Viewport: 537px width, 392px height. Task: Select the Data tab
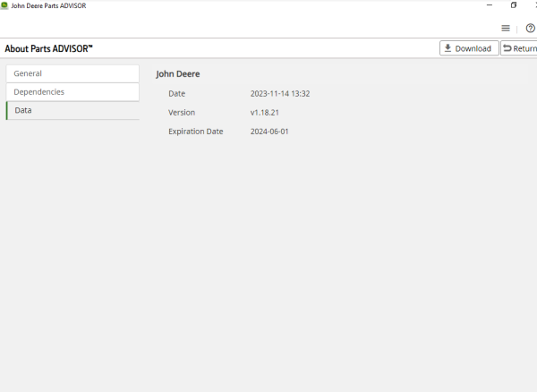click(x=72, y=111)
